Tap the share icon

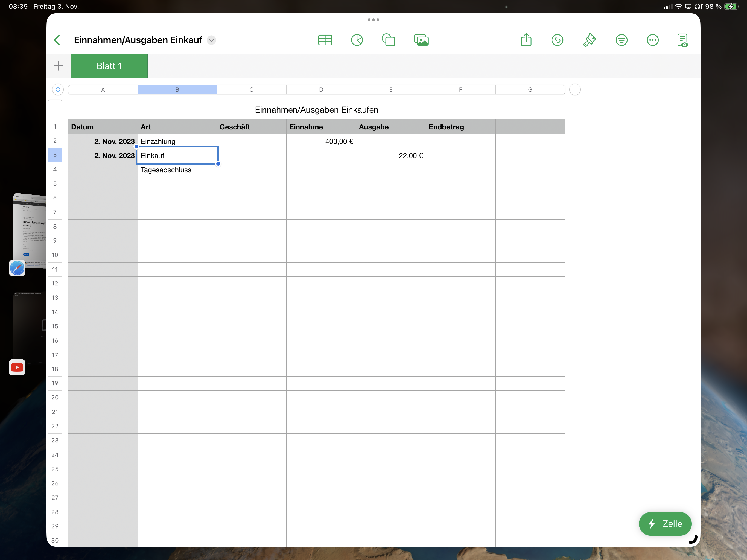tap(526, 40)
